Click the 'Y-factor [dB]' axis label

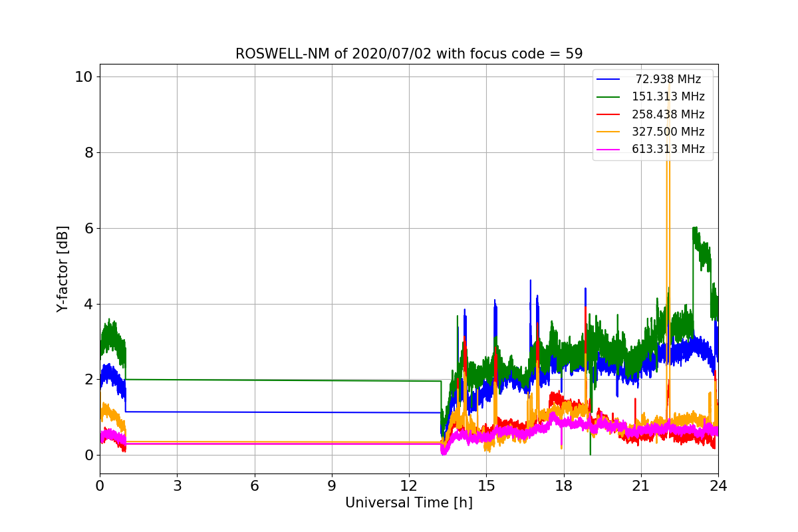point(63,269)
